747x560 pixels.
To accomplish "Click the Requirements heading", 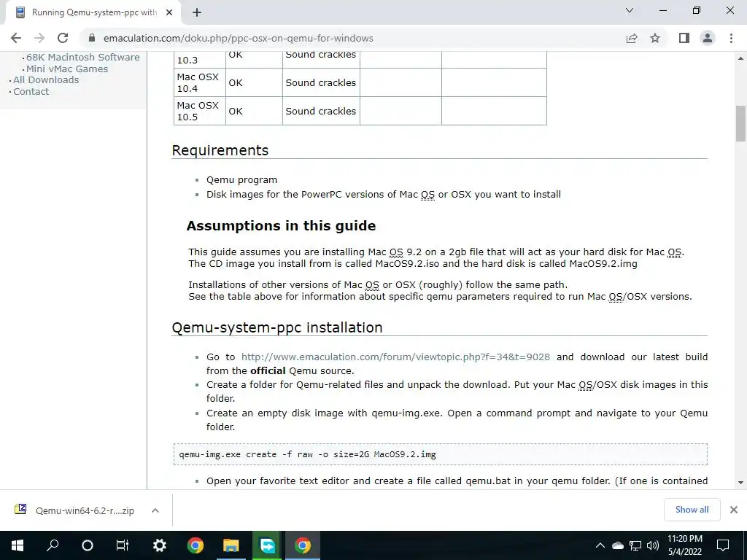I will 220,150.
